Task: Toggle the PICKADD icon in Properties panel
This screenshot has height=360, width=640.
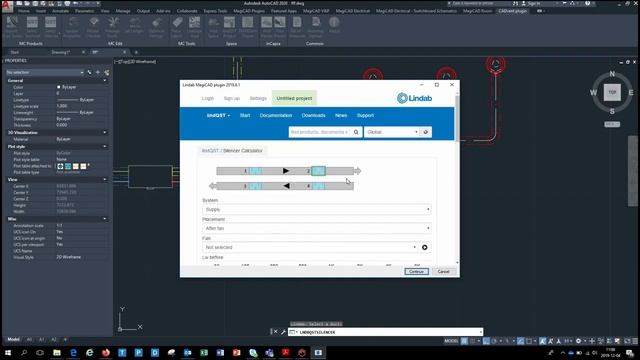Action: pyautogui.click(x=89, y=72)
